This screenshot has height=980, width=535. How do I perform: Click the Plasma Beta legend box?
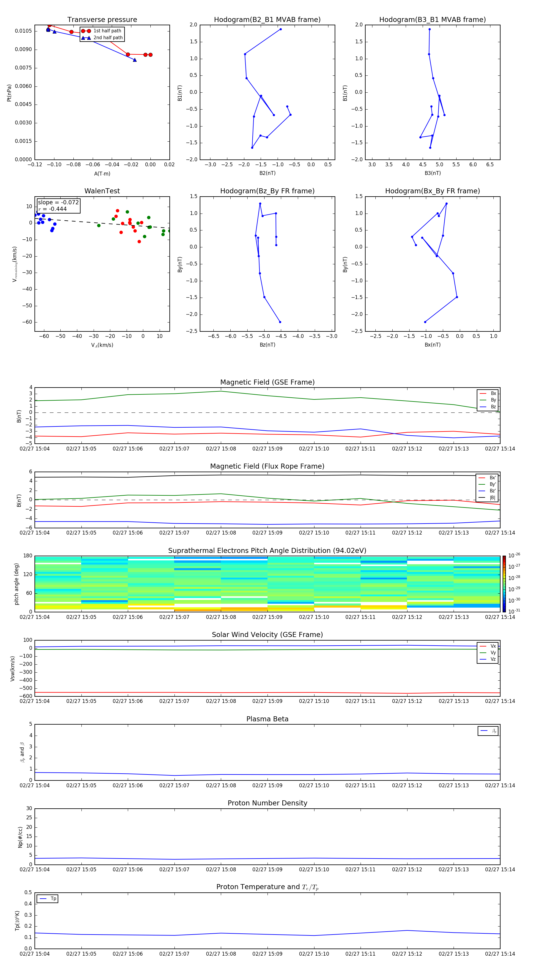[x=488, y=731]
